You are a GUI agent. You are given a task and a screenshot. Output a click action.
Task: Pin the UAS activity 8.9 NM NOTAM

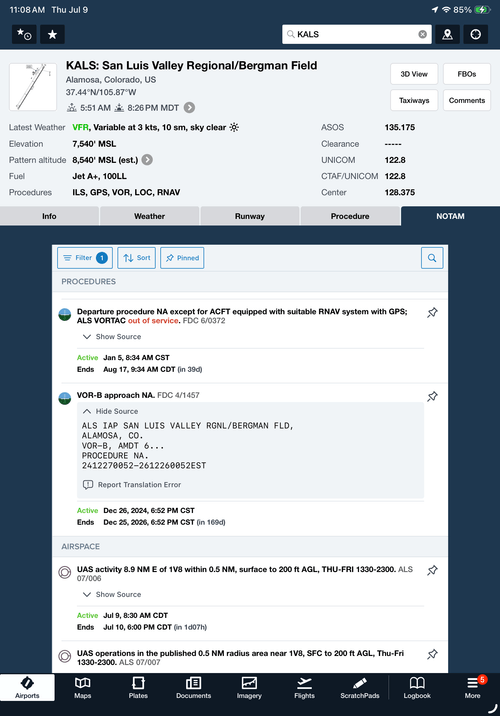tap(432, 570)
